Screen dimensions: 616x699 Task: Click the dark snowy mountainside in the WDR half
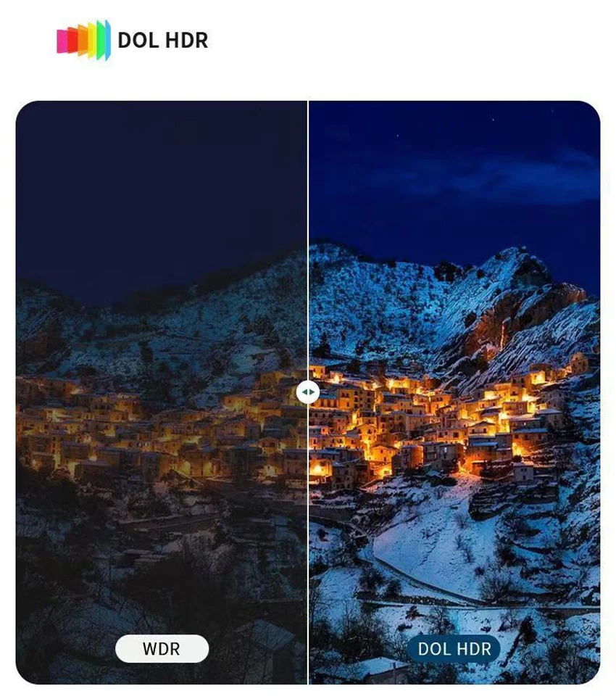tap(170, 330)
